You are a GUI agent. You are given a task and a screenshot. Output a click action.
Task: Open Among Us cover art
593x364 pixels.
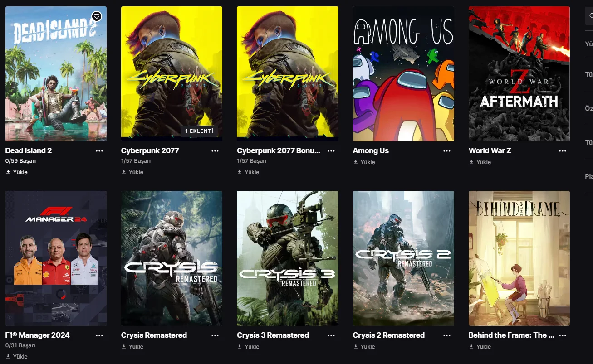403,74
